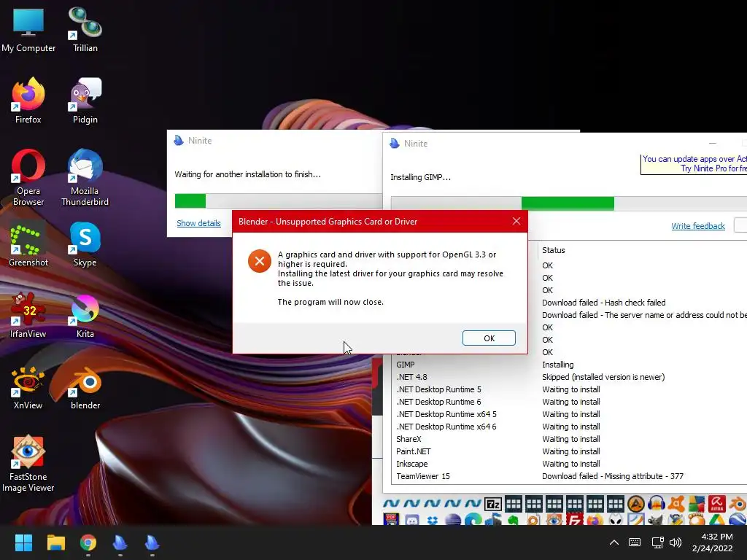Select the .NET Desktop Runtime 6 row
This screenshot has height=560, width=747.
[x=569, y=402]
